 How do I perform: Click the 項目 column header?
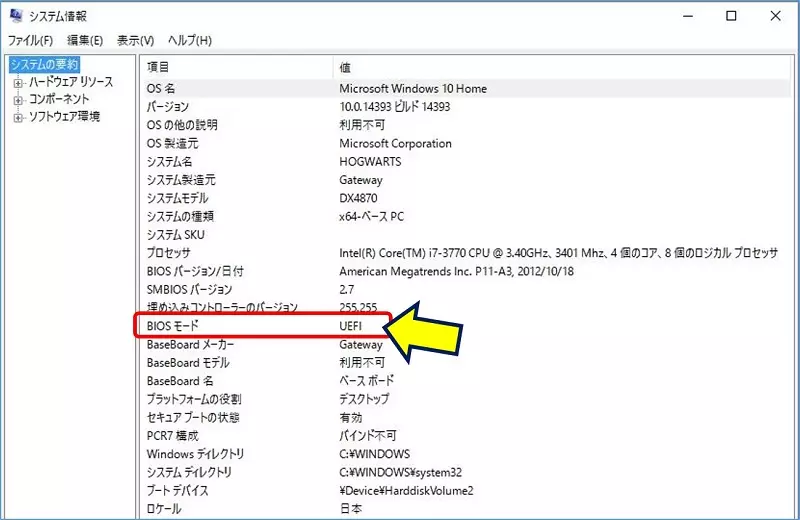coord(237,67)
